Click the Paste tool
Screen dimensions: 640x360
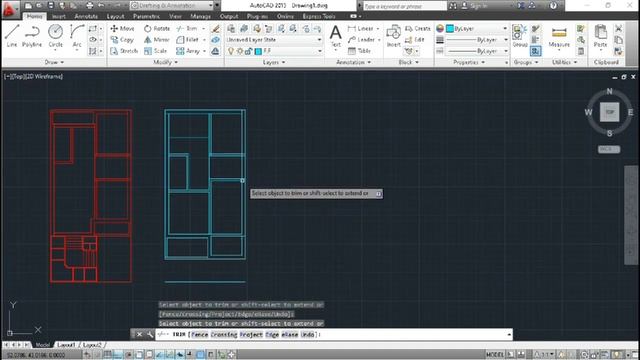click(x=600, y=36)
